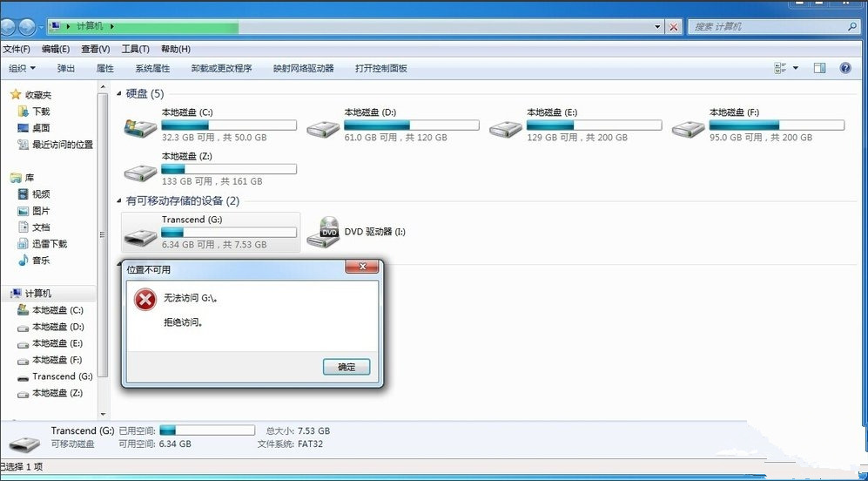Image resolution: width=868 pixels, height=481 pixels.
Task: Click 打开控制面板 in the toolbar
Action: [380, 68]
